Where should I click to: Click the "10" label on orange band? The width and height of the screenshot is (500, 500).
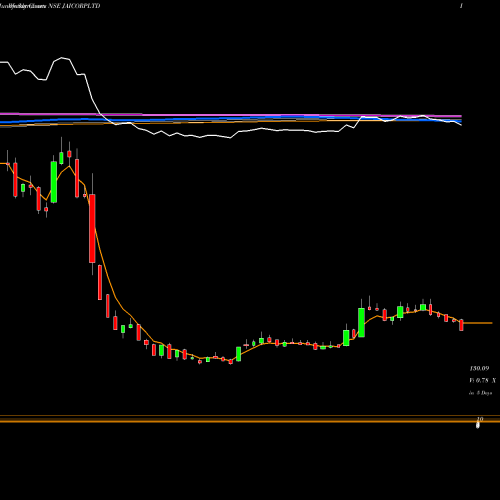(x=480, y=419)
